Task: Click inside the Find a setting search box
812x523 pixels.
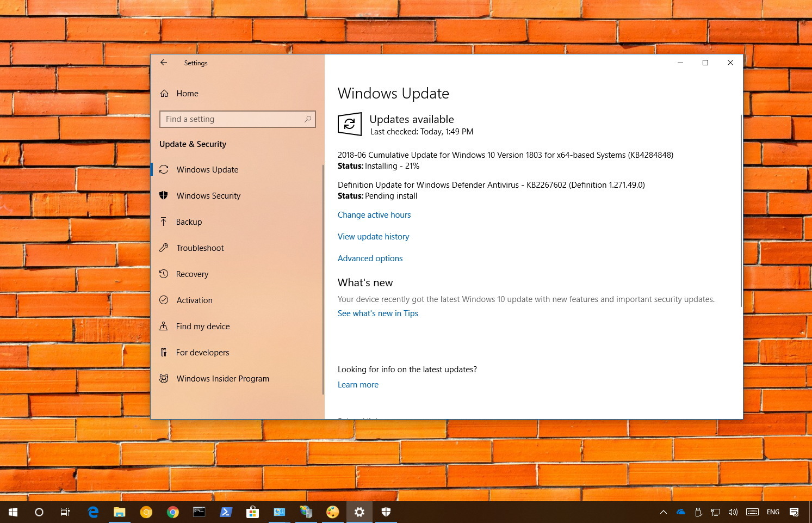Action: [238, 119]
